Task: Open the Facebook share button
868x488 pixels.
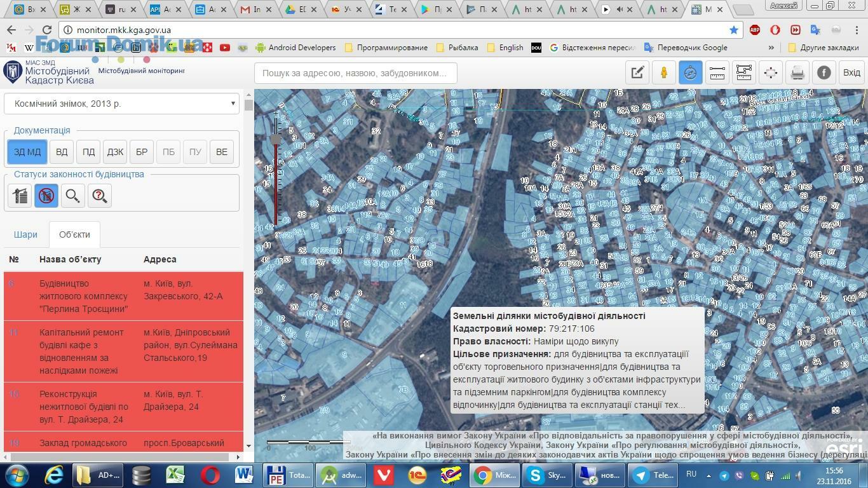Action: (824, 73)
